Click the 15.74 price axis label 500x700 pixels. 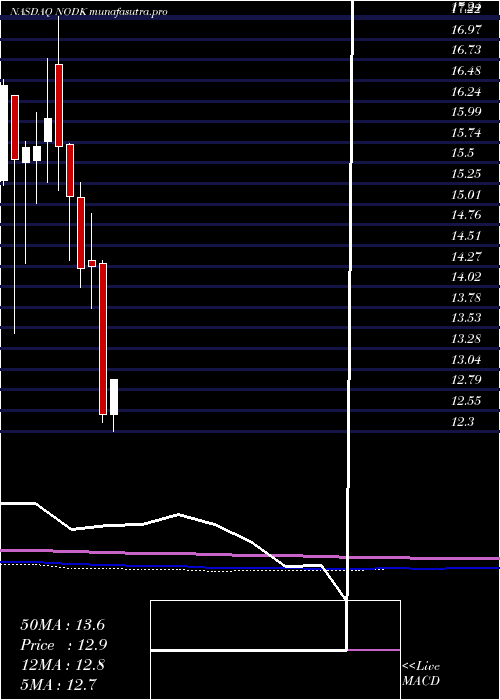click(467, 133)
